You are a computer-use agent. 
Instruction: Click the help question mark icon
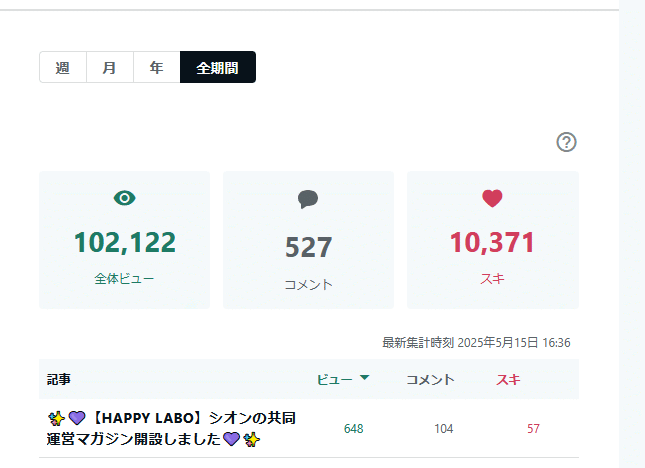(566, 142)
